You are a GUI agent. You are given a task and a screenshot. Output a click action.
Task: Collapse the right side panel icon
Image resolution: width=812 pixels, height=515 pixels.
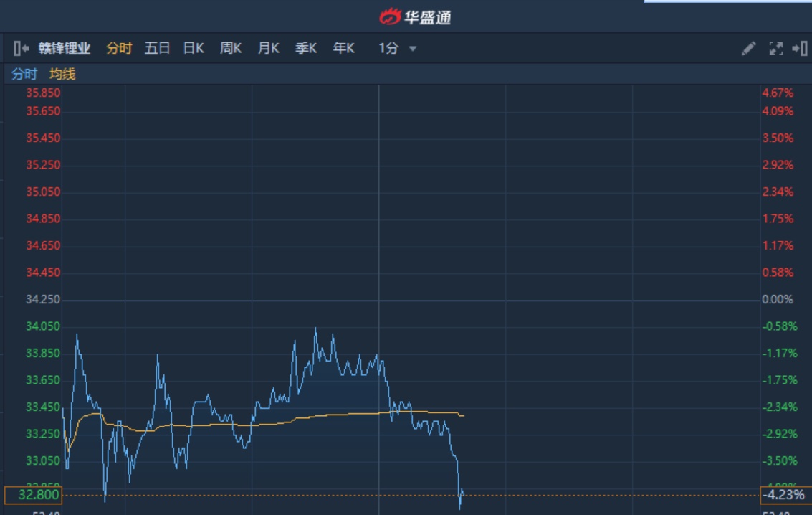pos(800,49)
